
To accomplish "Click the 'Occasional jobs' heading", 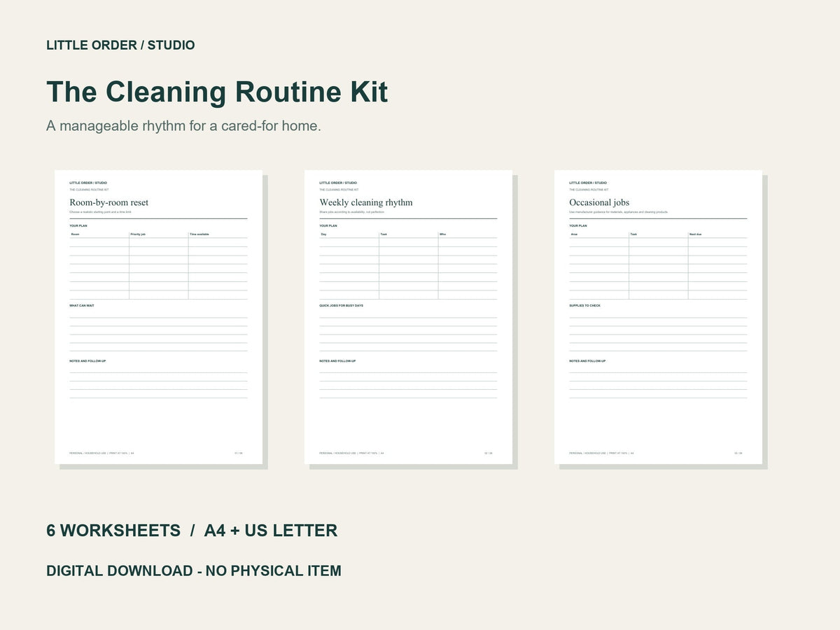I will 599,202.
